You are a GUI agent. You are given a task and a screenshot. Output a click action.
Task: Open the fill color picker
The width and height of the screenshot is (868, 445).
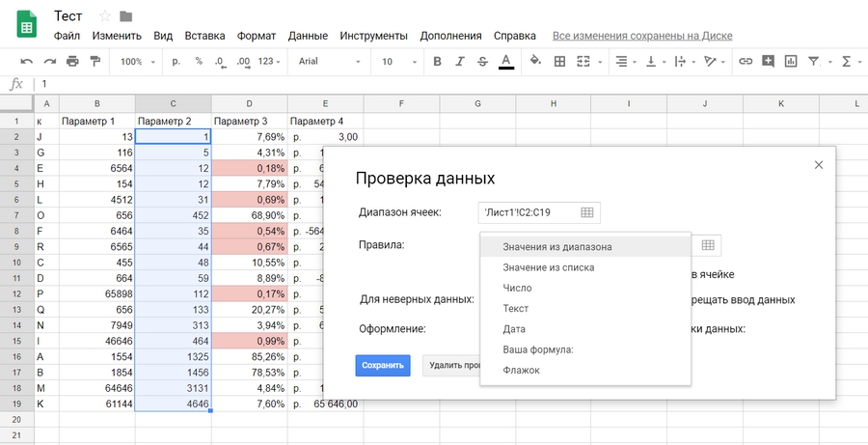(x=535, y=62)
